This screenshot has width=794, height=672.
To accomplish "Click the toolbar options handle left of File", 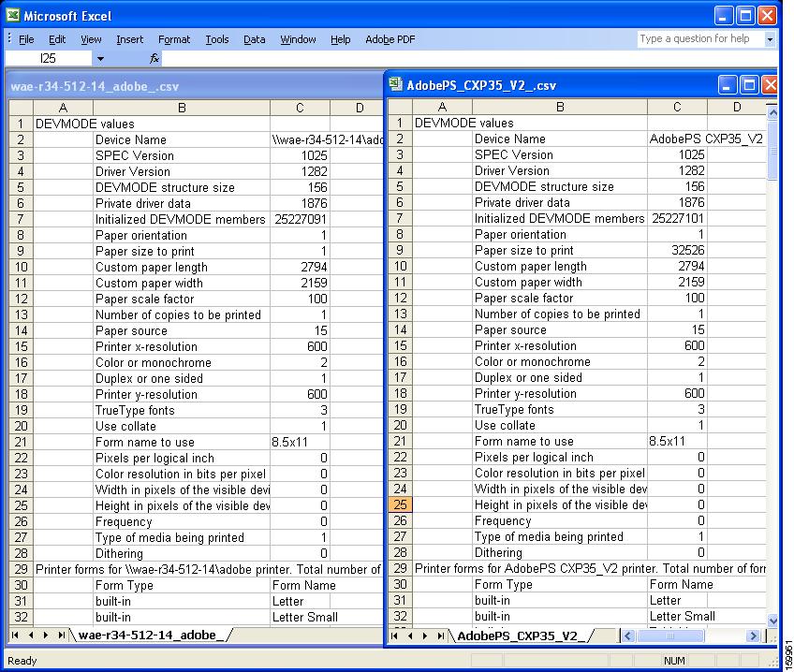I will (9, 38).
